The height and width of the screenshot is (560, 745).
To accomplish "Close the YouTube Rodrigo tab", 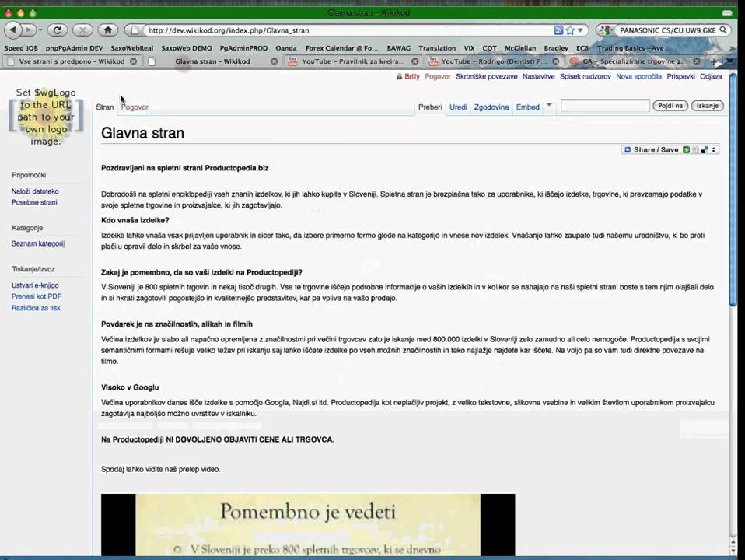I will [x=555, y=61].
